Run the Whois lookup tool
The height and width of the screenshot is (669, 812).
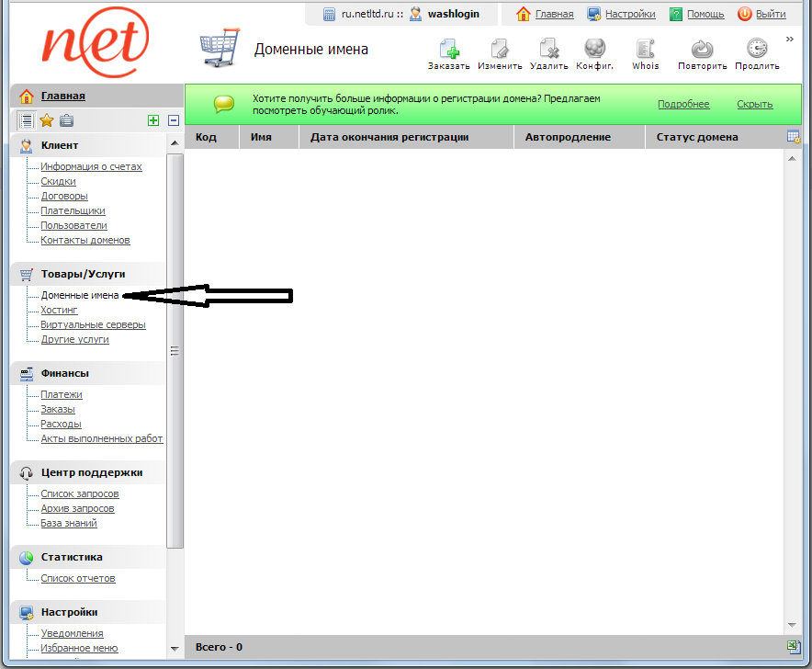646,50
